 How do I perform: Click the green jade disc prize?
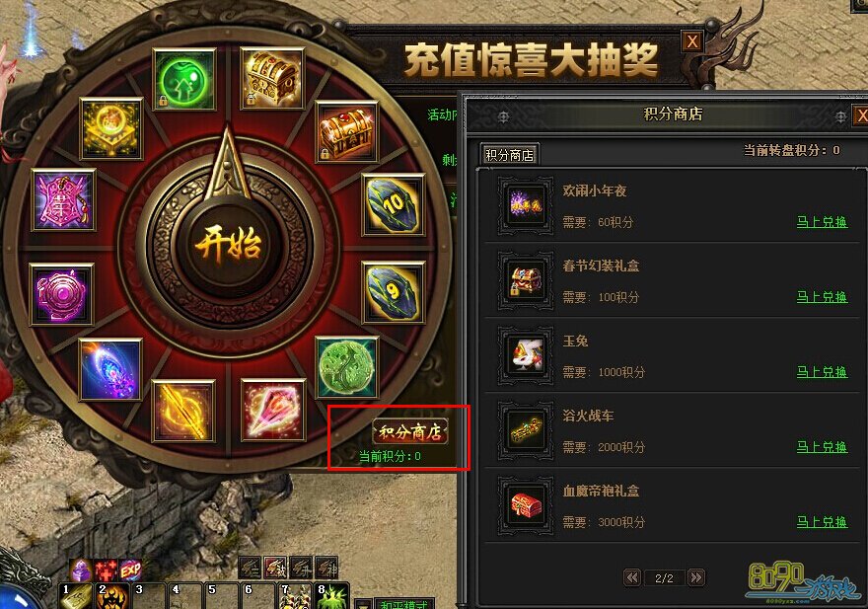(346, 368)
